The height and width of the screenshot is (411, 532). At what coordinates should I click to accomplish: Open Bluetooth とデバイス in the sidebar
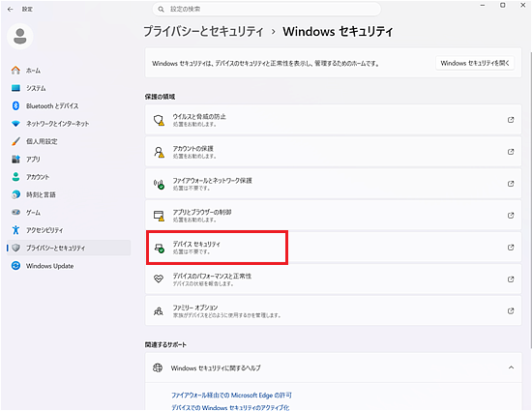(x=69, y=105)
